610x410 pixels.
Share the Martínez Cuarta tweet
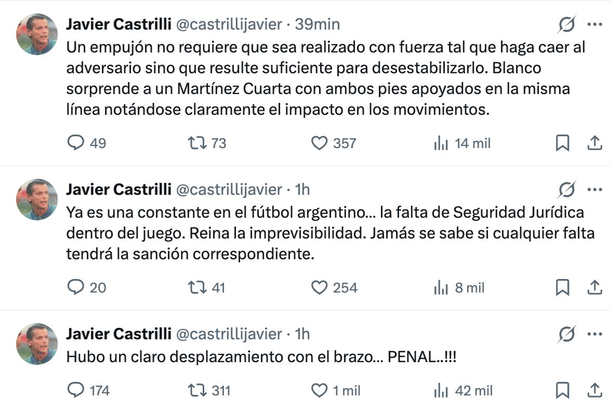pyautogui.click(x=594, y=144)
